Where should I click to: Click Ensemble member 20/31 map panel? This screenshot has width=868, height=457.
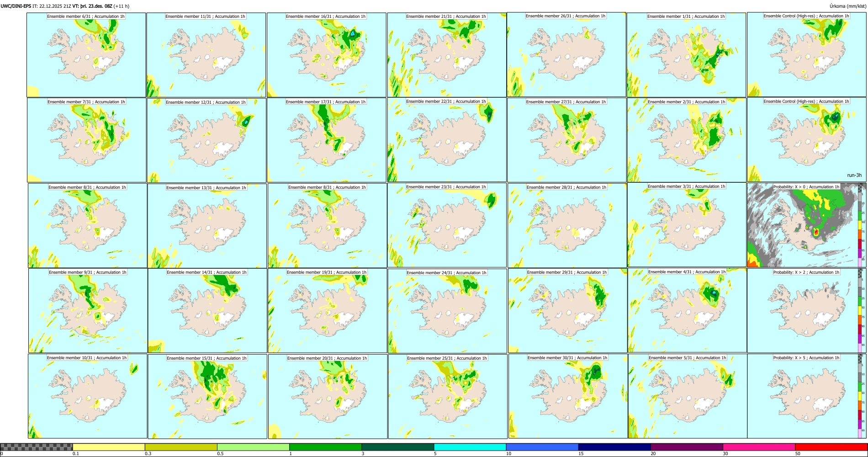pos(328,397)
